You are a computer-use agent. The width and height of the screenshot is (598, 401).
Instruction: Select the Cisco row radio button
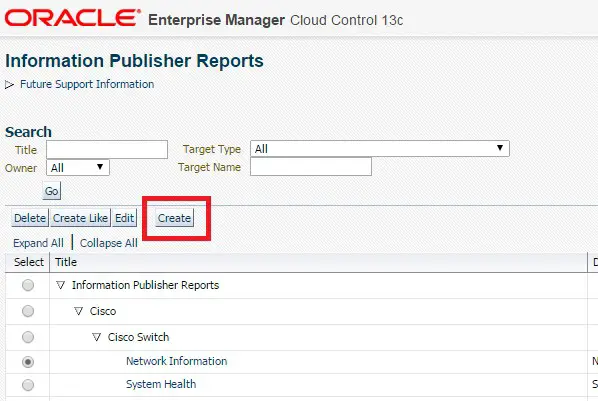pos(28,311)
